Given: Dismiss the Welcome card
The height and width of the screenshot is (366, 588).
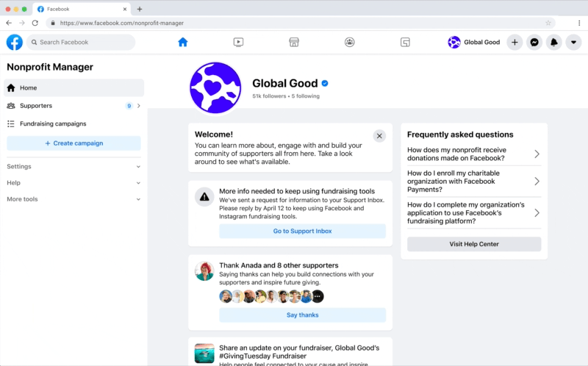Looking at the screenshot, I should coord(379,136).
